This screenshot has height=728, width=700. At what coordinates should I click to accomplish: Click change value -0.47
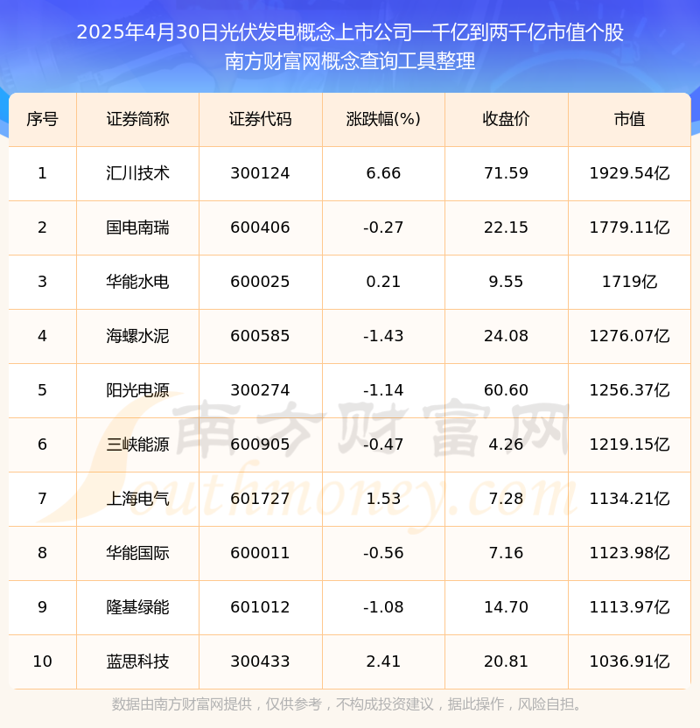tap(383, 444)
